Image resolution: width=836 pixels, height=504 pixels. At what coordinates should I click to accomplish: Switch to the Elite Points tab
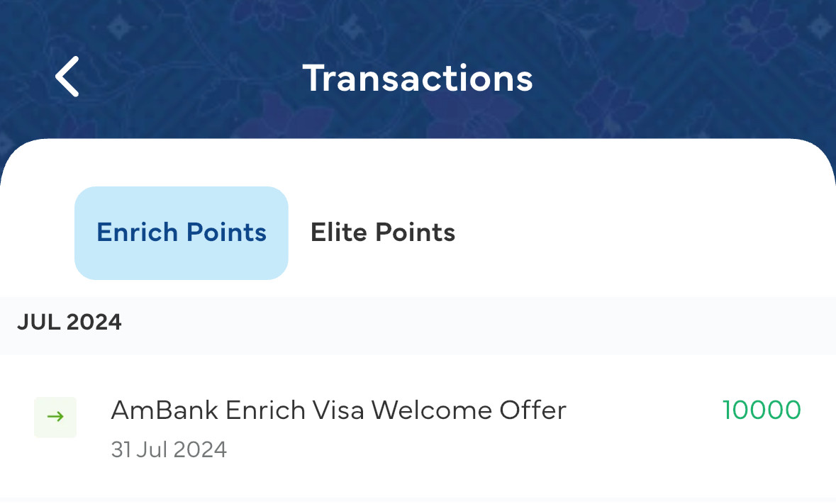tap(383, 233)
